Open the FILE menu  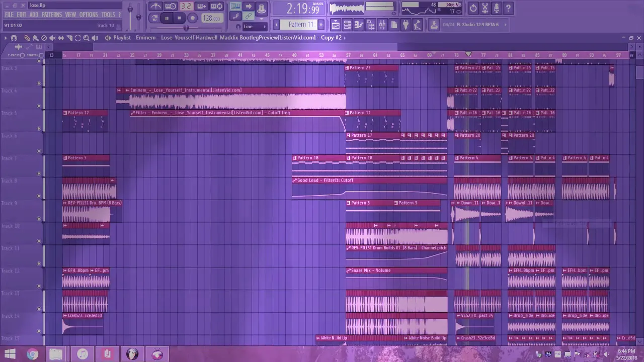[x=9, y=15]
